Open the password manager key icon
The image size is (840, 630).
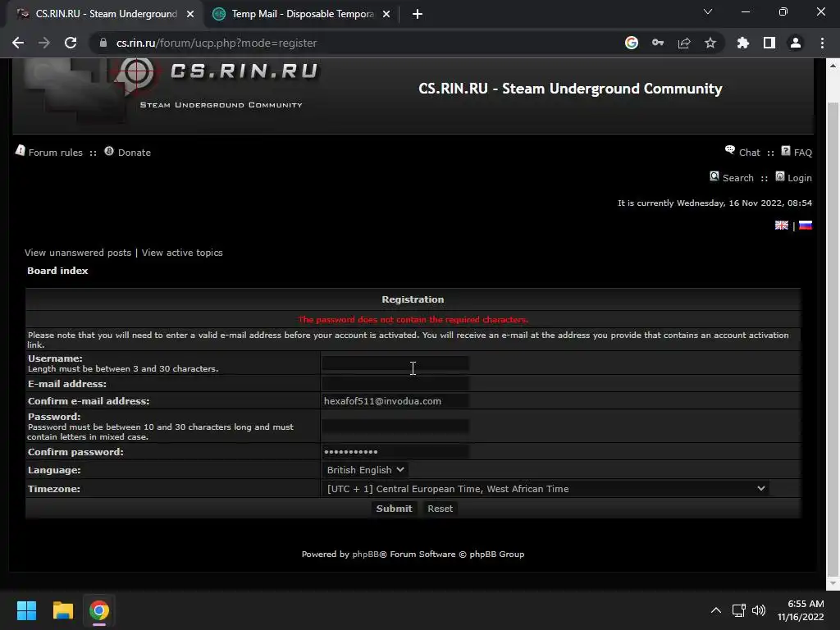tap(658, 43)
